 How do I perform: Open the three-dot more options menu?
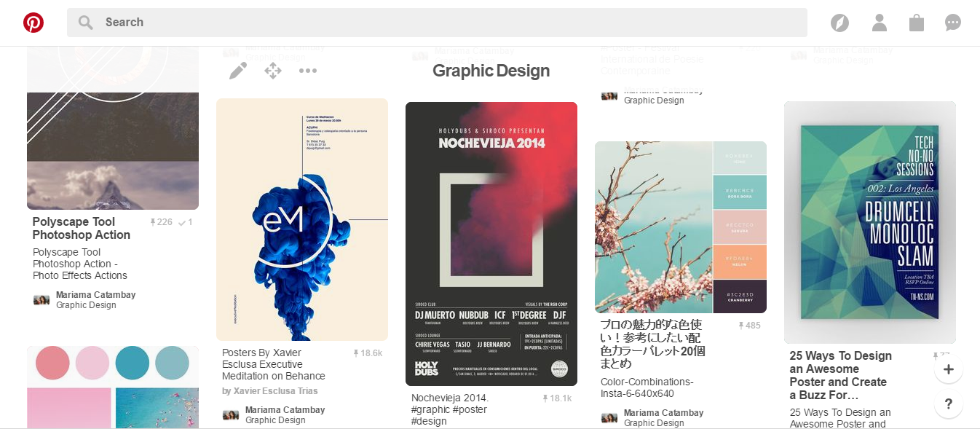pyautogui.click(x=308, y=71)
